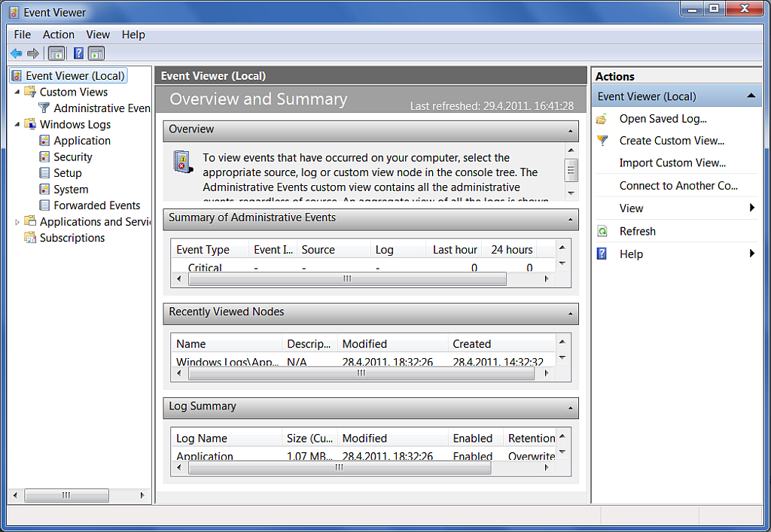Click the Enabled column header in Log Summary

coord(476,438)
